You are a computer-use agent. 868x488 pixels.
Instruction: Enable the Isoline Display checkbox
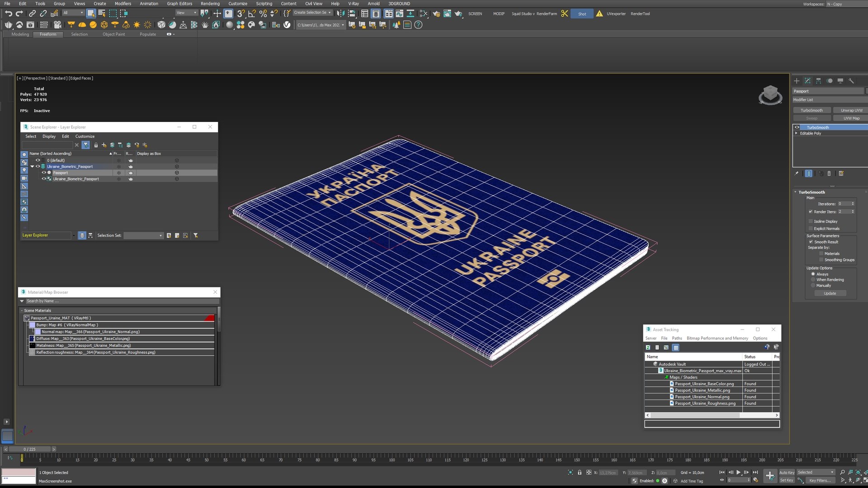(811, 221)
